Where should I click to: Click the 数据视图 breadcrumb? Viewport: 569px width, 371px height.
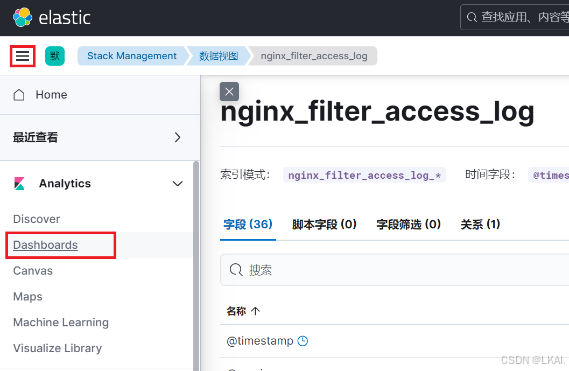click(218, 56)
